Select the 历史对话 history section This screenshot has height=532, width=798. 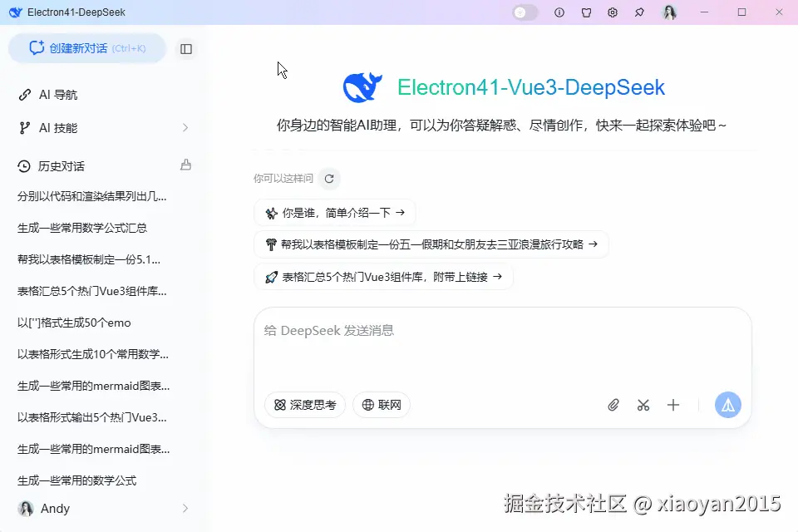[63, 165]
